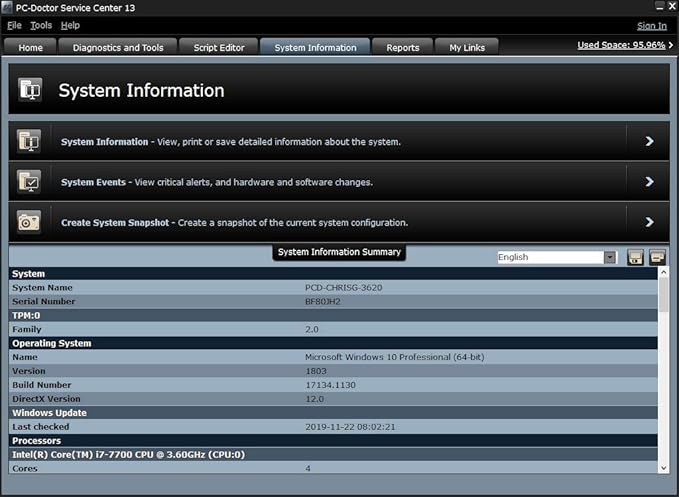Select the Reports tab
The image size is (679, 497).
[x=403, y=47]
